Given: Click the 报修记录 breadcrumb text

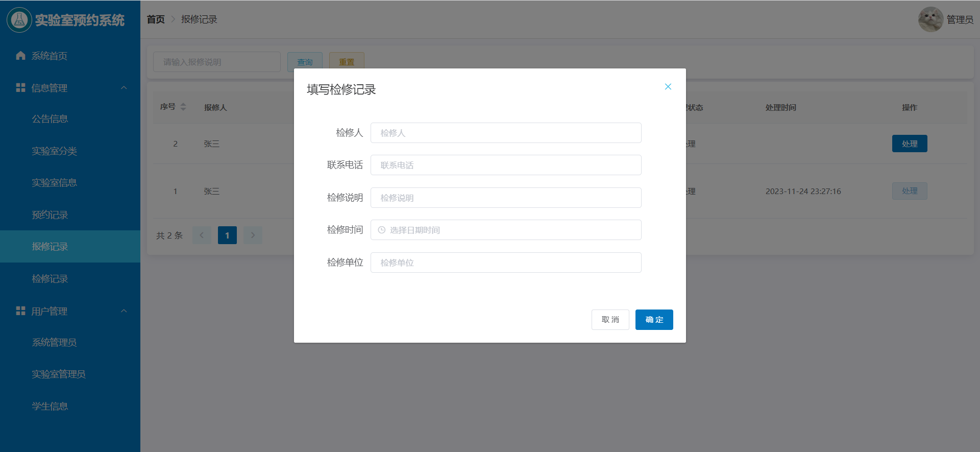Looking at the screenshot, I should 199,19.
